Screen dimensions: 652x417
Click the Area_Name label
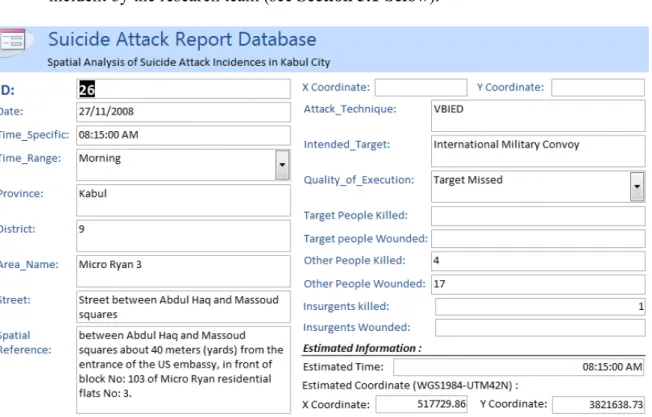(x=29, y=264)
